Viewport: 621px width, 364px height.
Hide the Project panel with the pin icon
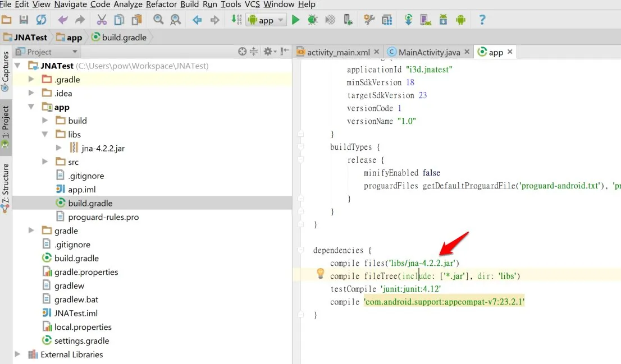pyautogui.click(x=284, y=52)
